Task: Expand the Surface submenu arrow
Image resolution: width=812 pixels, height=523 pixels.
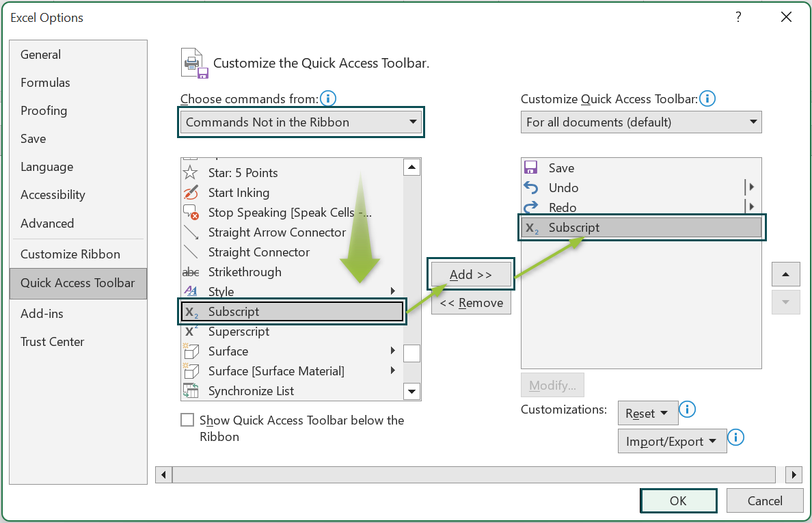Action: pyautogui.click(x=393, y=351)
